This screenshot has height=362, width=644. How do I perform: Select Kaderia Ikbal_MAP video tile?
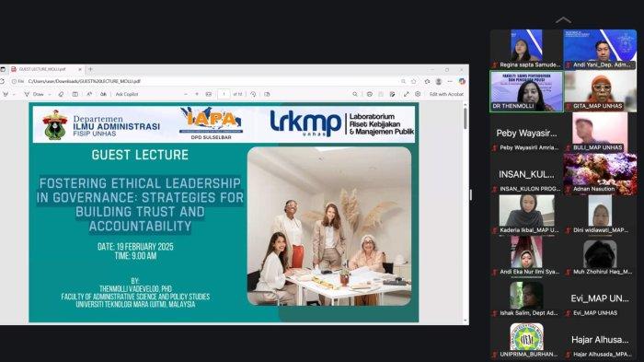pyautogui.click(x=526, y=216)
